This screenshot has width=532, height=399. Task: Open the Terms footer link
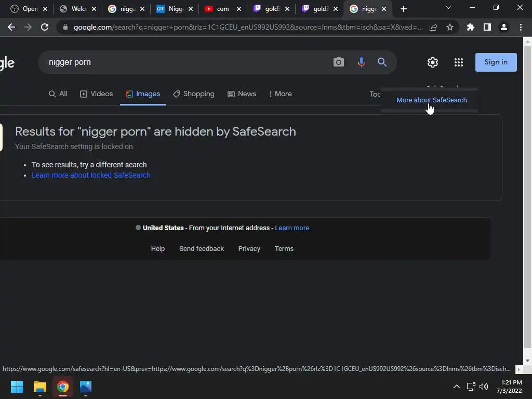(284, 249)
